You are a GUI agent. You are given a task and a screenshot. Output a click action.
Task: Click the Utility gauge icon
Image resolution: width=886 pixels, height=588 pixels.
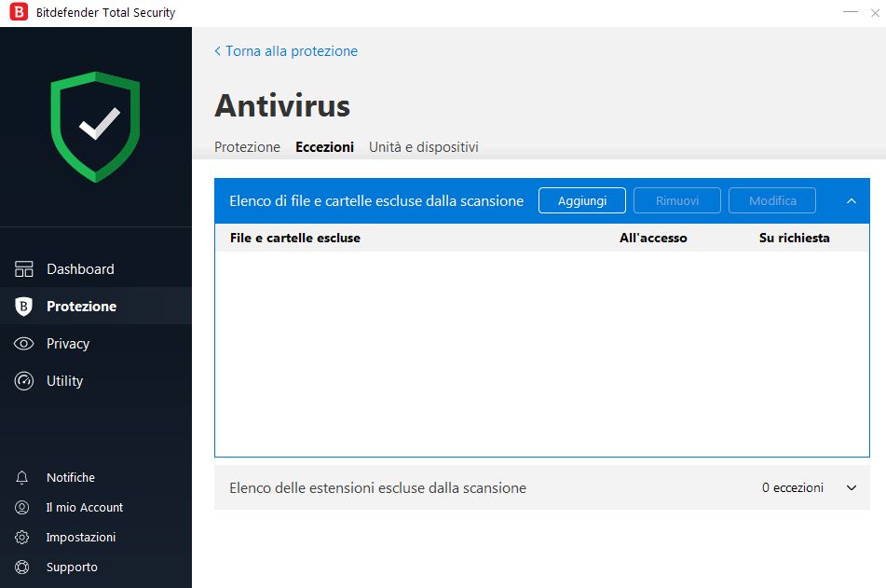[23, 381]
